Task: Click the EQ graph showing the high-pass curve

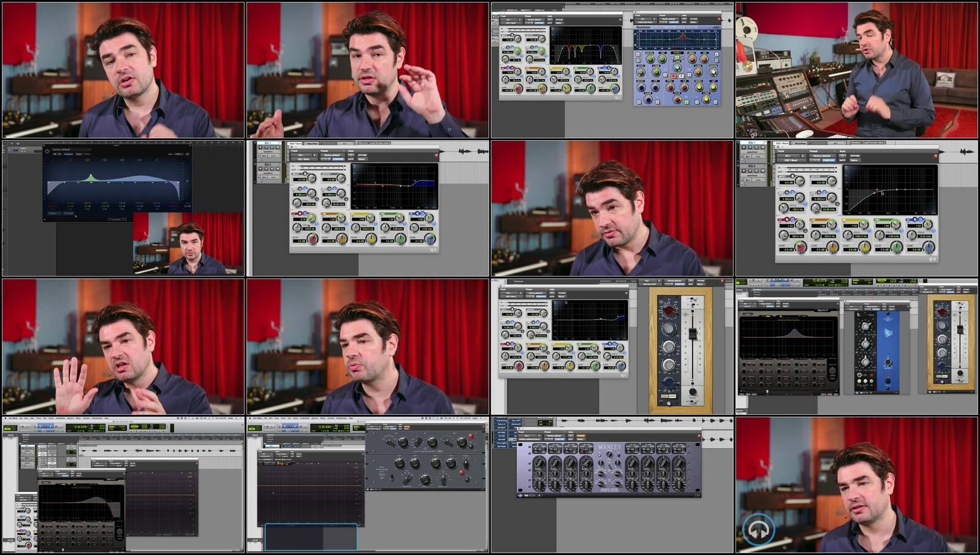Action: tap(890, 189)
